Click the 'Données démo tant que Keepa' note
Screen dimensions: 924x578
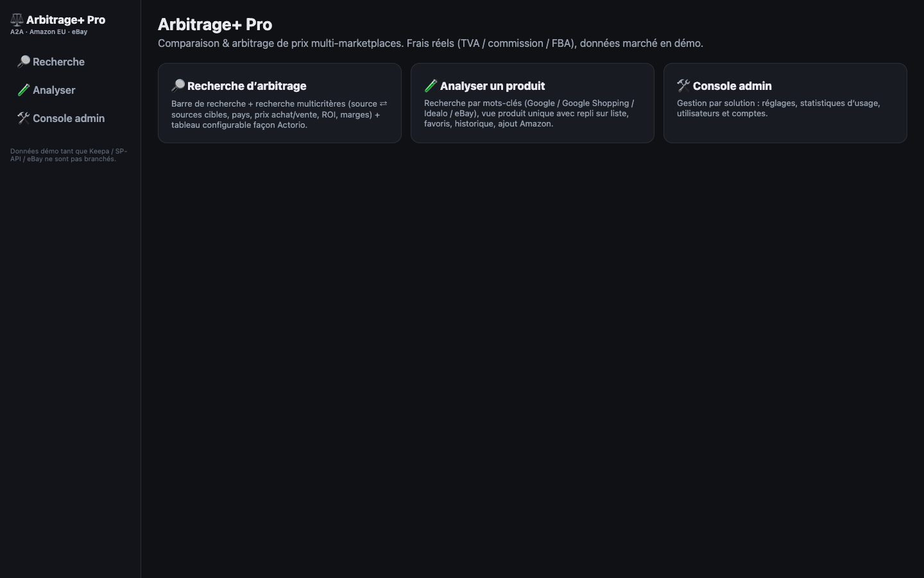pyautogui.click(x=69, y=155)
